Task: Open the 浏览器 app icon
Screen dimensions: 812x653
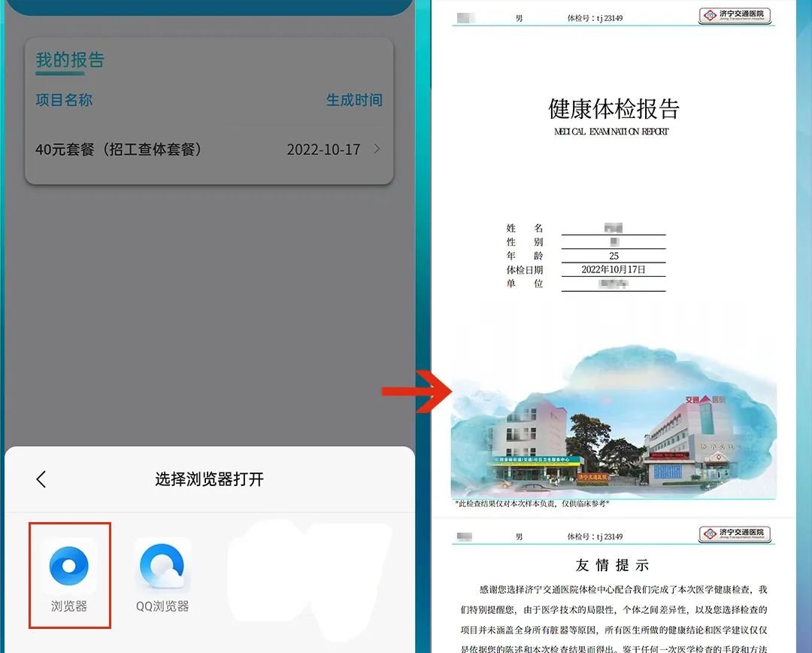Action: point(69,566)
